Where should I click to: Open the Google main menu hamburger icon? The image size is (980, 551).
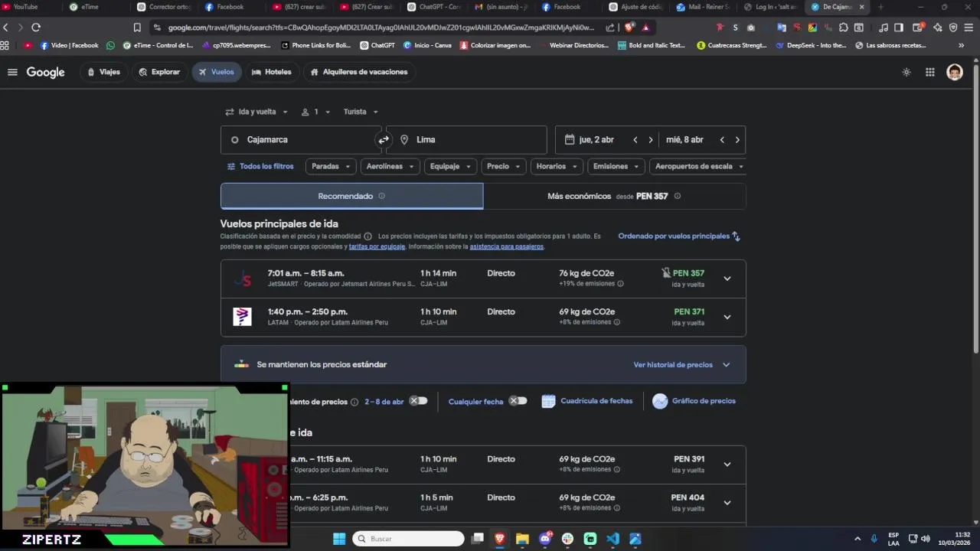pyautogui.click(x=12, y=72)
